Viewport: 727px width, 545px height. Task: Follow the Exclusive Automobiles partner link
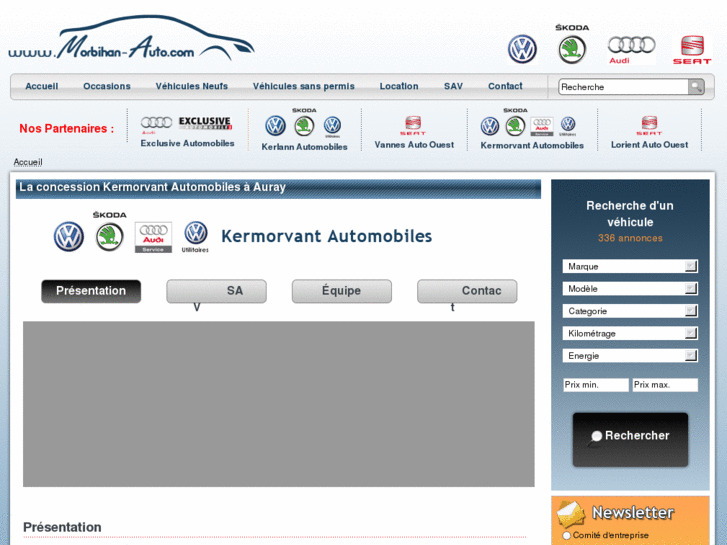[187, 143]
